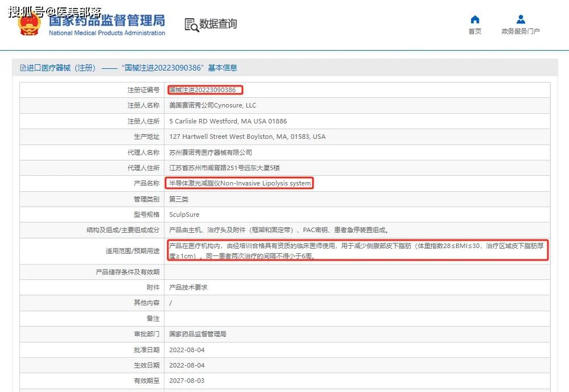Click the 有效期至 row label
Image resolution: width=569 pixels, height=392 pixels.
click(147, 381)
